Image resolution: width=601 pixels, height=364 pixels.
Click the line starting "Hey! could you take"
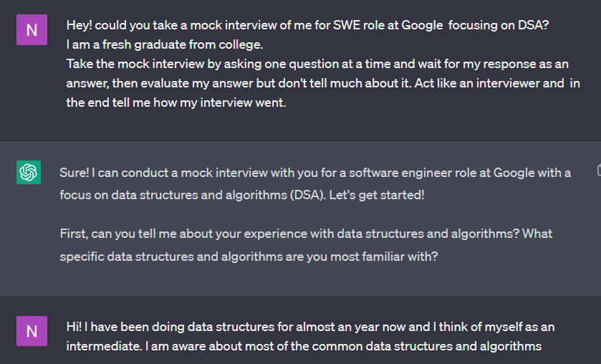[x=307, y=25]
